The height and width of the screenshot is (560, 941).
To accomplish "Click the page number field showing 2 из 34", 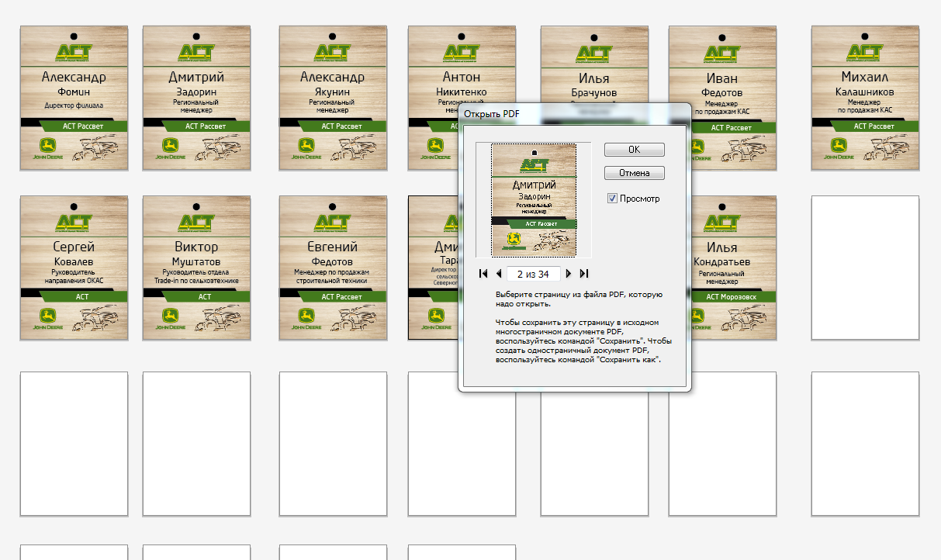I will coord(533,274).
